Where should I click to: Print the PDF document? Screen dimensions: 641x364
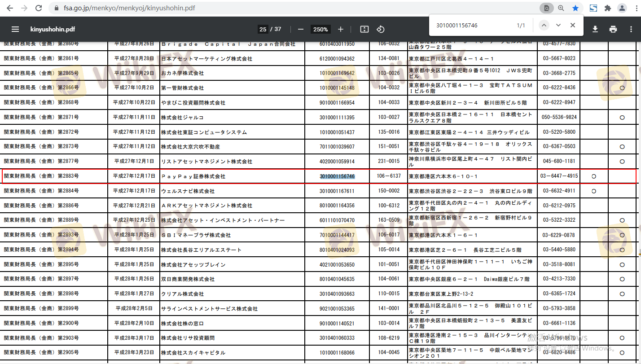[613, 29]
